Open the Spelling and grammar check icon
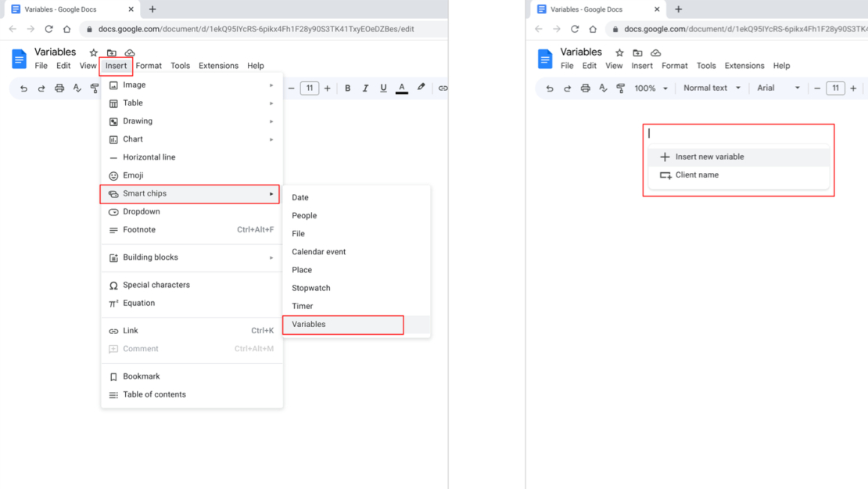This screenshot has height=489, width=868. [77, 88]
